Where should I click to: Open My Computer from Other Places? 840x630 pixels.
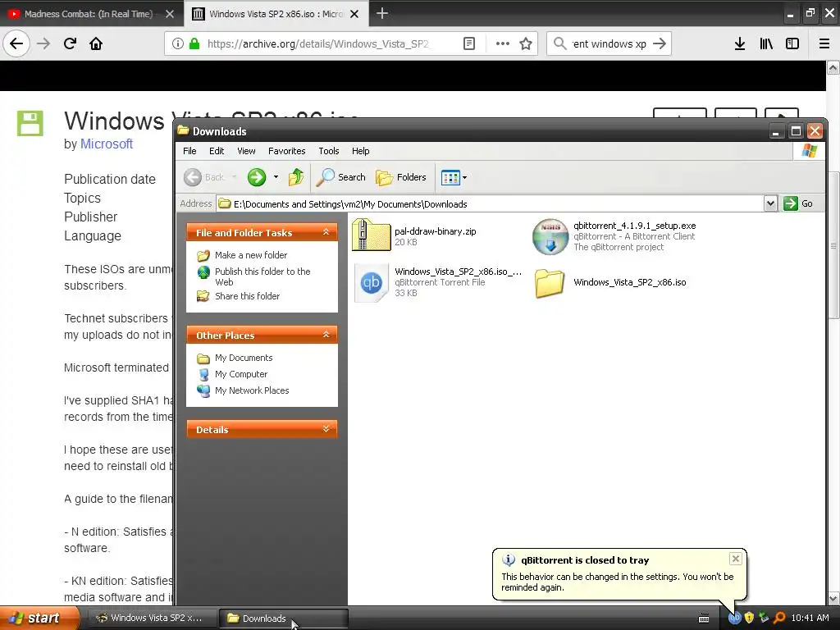tap(241, 374)
